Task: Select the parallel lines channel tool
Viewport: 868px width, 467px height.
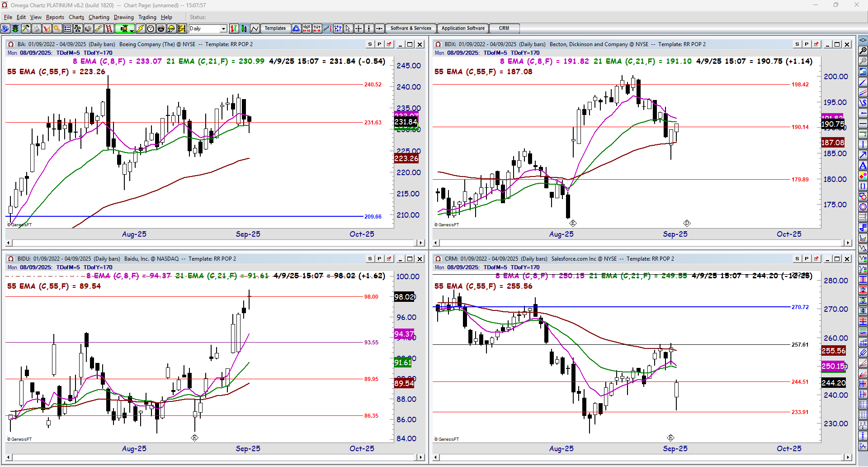Action: coord(863,92)
